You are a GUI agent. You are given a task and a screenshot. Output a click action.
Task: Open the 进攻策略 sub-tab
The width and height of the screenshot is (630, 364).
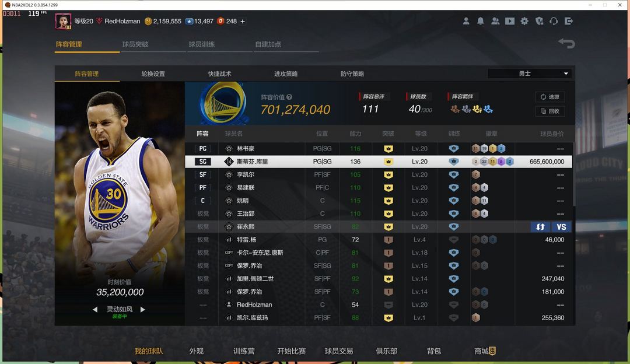pyautogui.click(x=286, y=74)
